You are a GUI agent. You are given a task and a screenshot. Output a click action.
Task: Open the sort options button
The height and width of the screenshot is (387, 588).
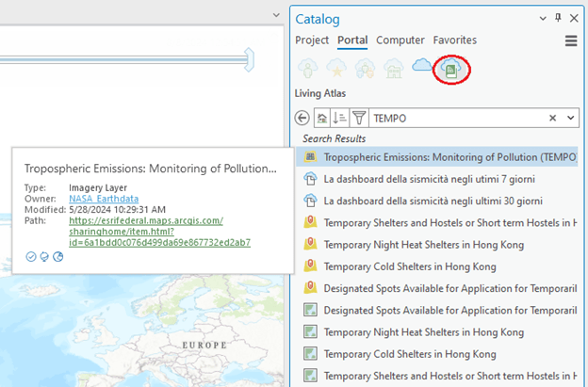pos(340,118)
